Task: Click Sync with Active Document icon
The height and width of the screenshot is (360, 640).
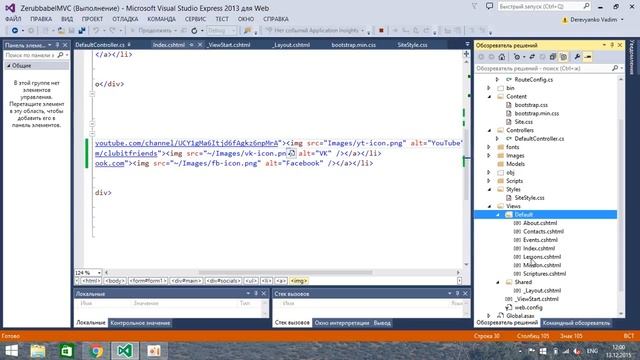Action: pos(532,57)
